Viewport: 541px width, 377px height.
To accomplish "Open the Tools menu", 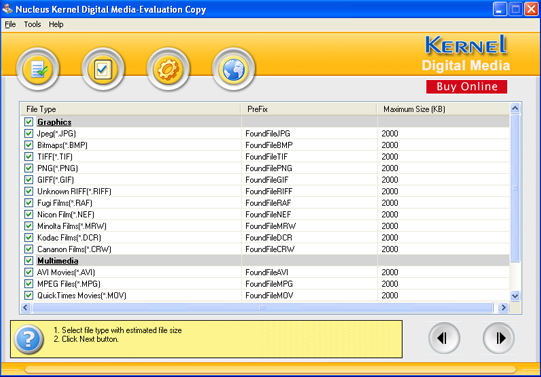I will pyautogui.click(x=32, y=24).
